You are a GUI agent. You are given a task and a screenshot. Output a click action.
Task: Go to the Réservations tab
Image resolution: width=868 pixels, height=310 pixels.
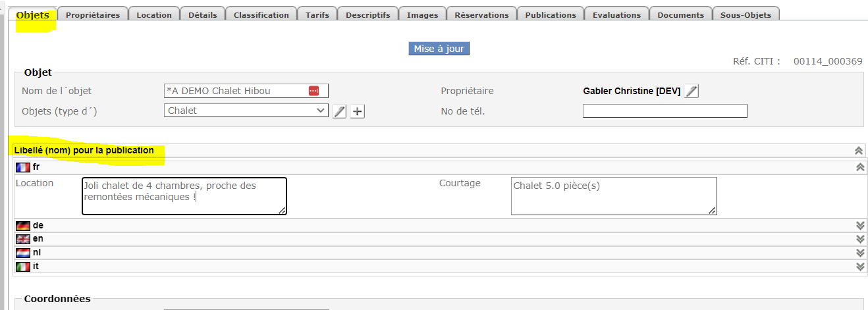click(481, 14)
